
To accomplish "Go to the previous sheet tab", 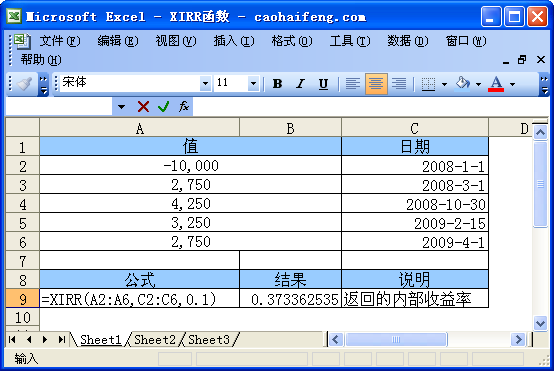I will point(29,340).
